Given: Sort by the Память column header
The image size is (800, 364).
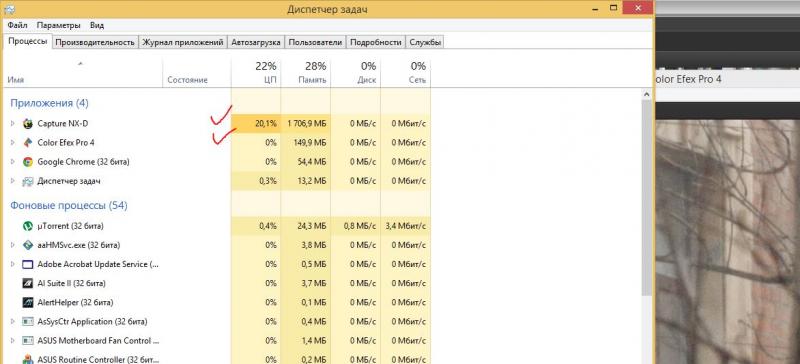Looking at the screenshot, I should pos(306,72).
